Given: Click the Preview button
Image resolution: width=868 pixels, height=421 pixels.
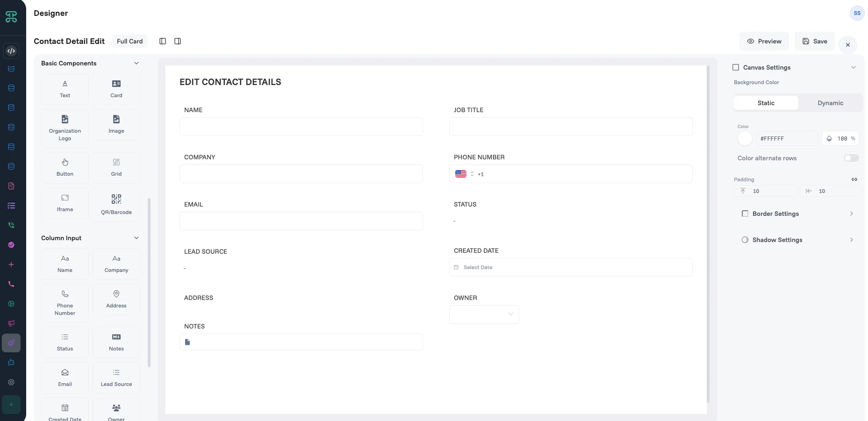Looking at the screenshot, I should (x=764, y=41).
